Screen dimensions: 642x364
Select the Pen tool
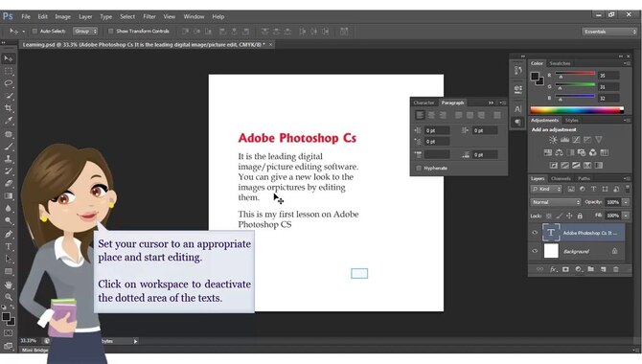(x=9, y=234)
